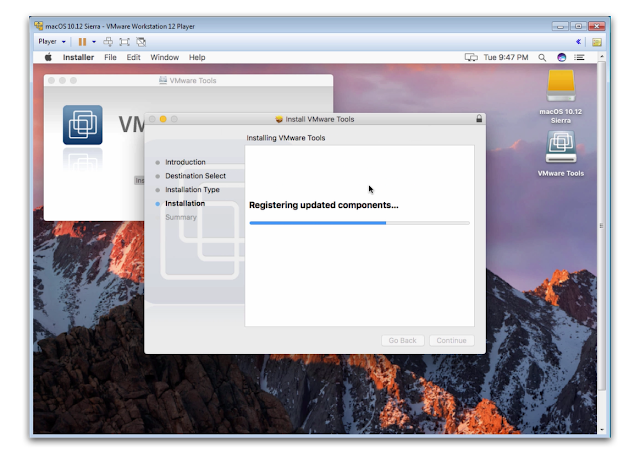This screenshot has height=464, width=640.
Task: Toggle the Unity mode toolbar icon
Action: 141,42
